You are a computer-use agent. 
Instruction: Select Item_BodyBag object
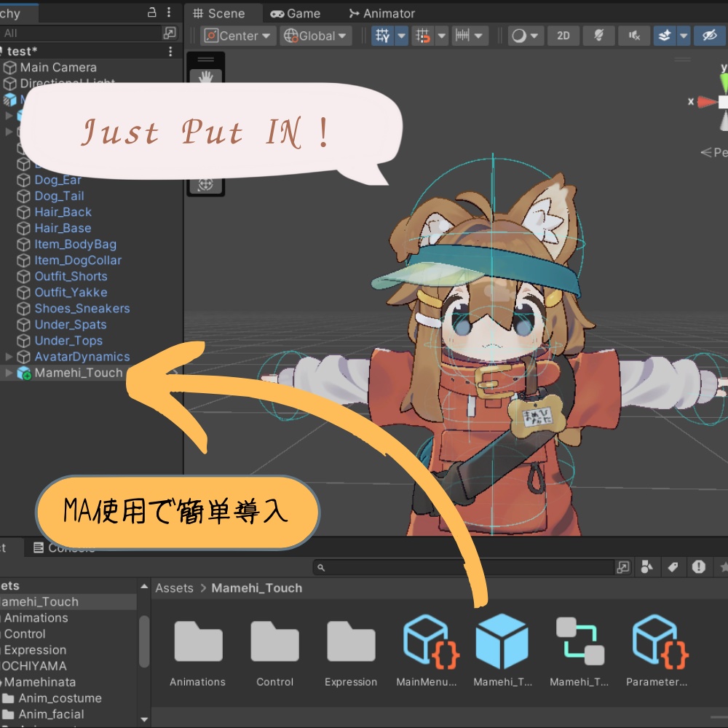[x=75, y=244]
